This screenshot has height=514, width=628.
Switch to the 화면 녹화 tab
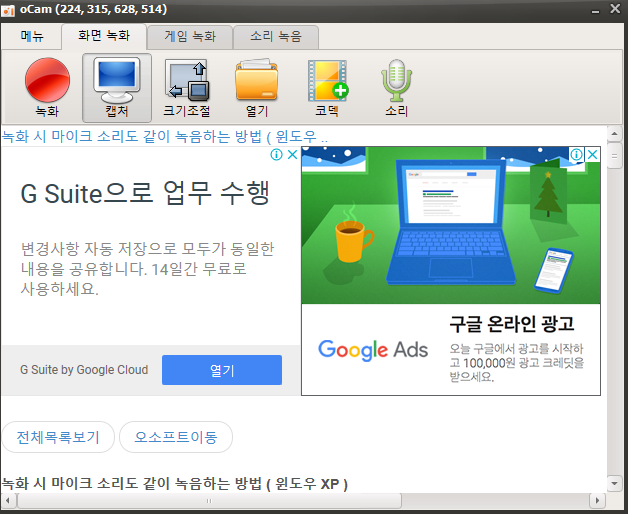pyautogui.click(x=104, y=36)
